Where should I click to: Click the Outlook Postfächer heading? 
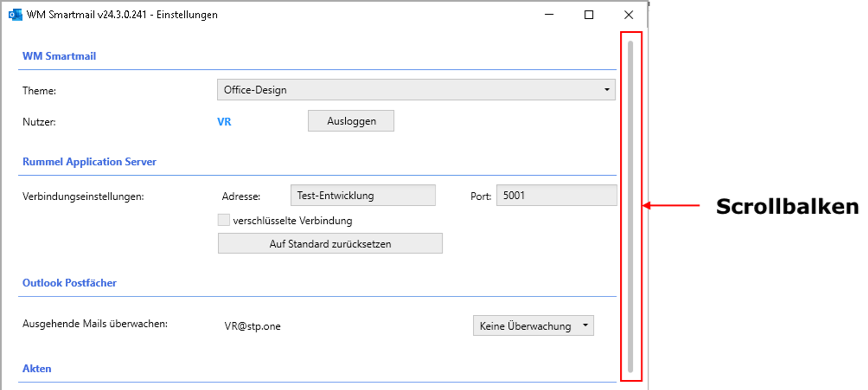(69, 283)
